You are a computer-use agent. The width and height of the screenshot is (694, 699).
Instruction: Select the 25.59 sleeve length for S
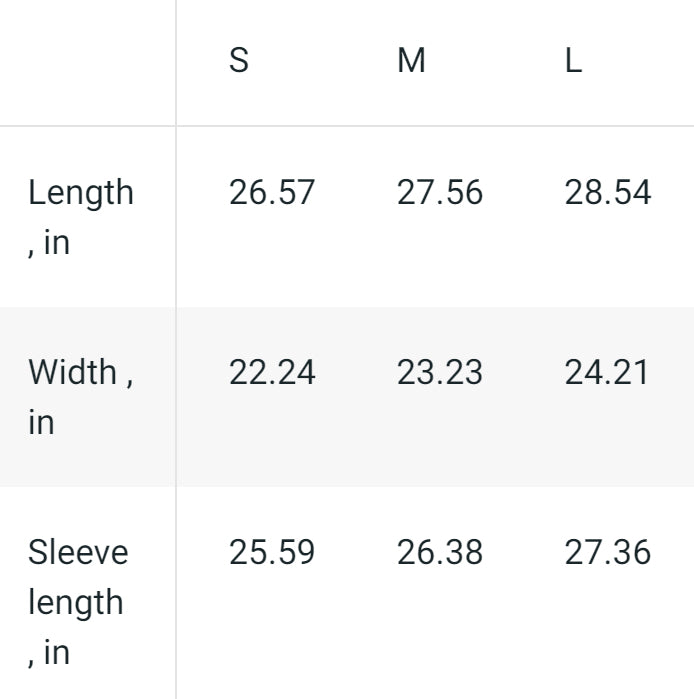[x=272, y=552]
